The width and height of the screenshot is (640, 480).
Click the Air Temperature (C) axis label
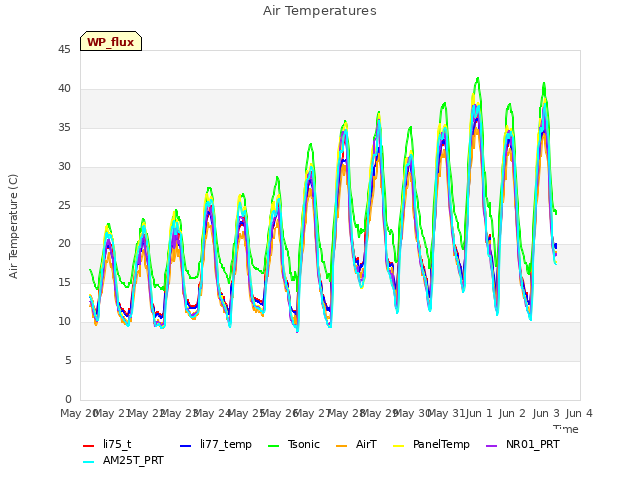click(x=13, y=226)
